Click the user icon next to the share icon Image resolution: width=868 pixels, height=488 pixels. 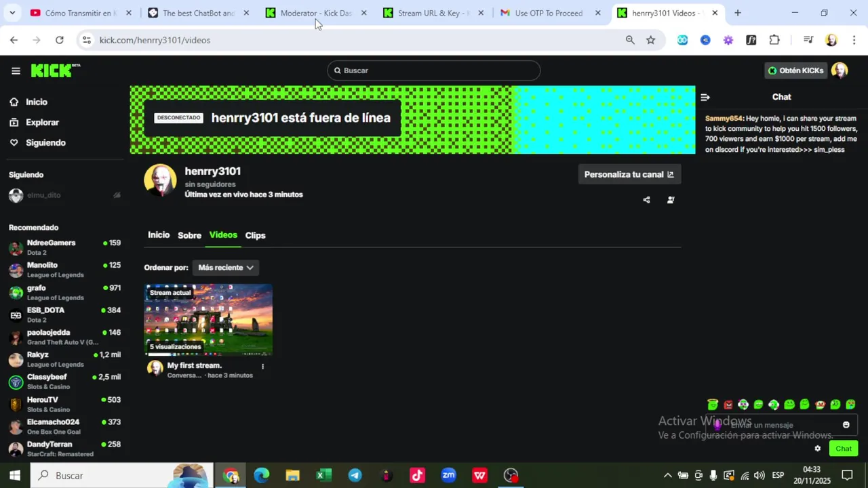[x=671, y=200]
